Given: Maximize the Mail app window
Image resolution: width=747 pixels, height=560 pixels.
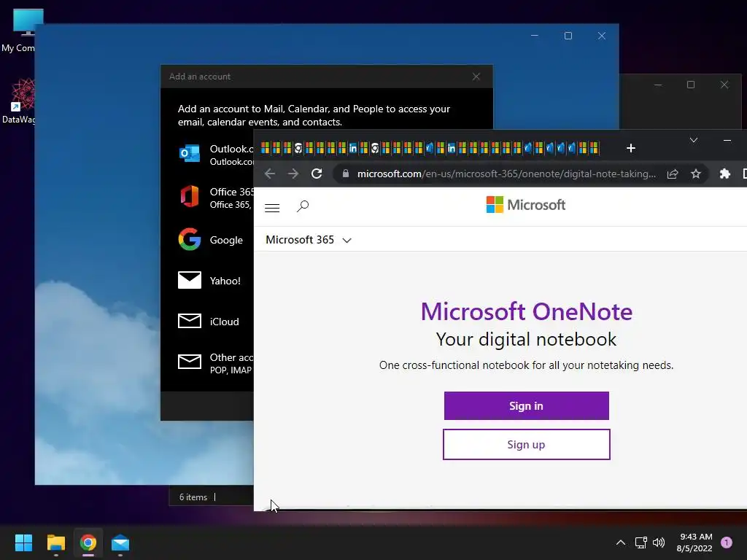Looking at the screenshot, I should (568, 36).
